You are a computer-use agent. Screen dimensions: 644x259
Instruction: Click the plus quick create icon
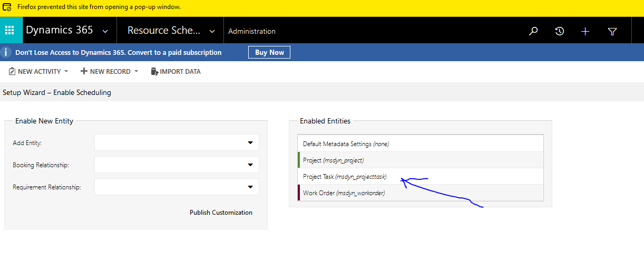tap(585, 31)
